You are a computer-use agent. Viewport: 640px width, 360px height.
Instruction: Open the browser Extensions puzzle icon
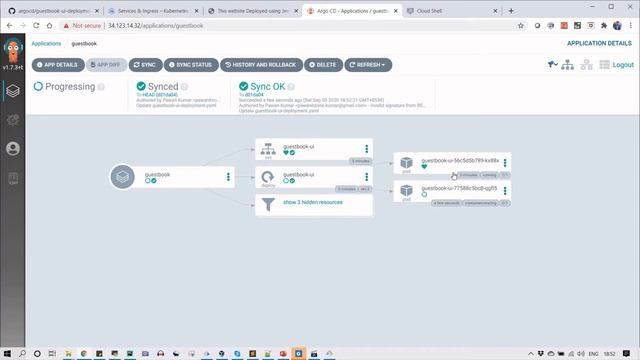(x=604, y=25)
